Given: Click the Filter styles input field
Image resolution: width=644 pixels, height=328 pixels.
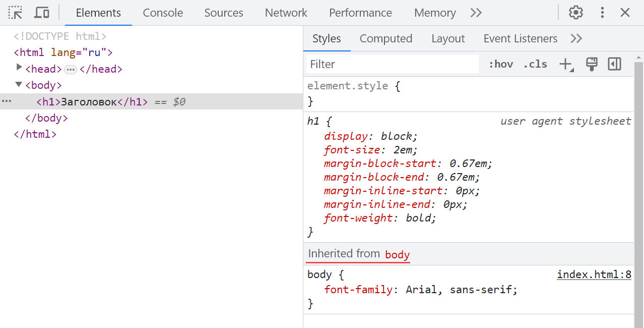Looking at the screenshot, I should point(392,64).
